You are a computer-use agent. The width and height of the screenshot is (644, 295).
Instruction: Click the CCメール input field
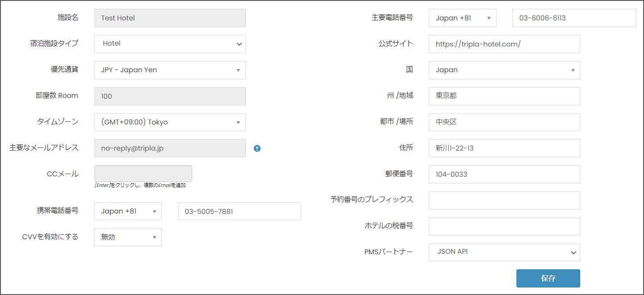click(x=143, y=174)
